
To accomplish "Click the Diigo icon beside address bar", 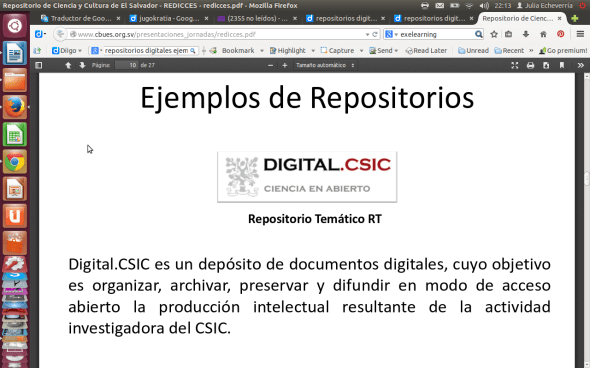I will pyautogui.click(x=40, y=34).
